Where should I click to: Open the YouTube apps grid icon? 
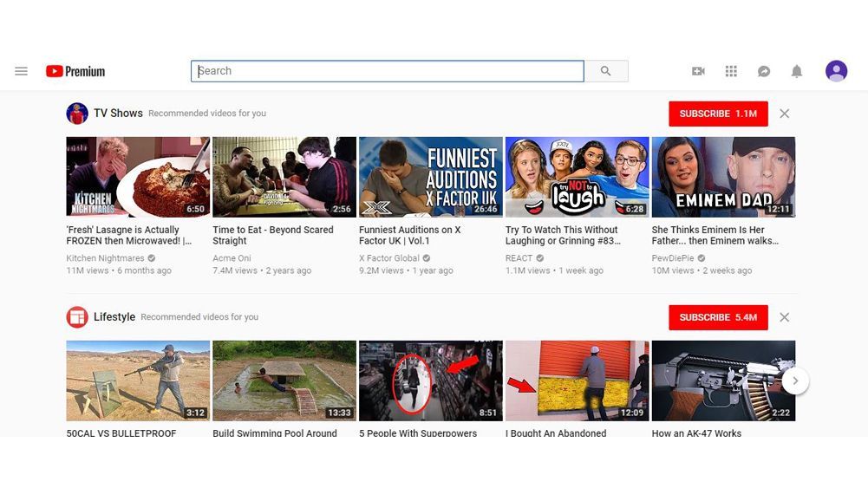click(731, 71)
